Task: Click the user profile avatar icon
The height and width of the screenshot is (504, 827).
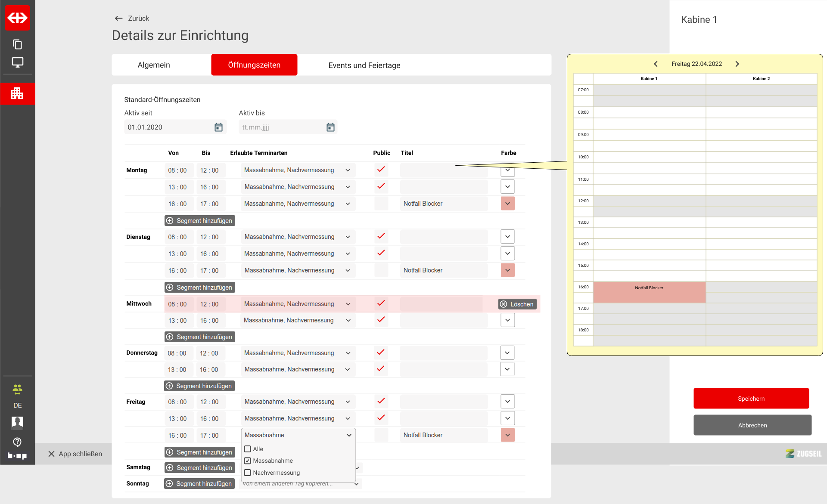Action: pyautogui.click(x=17, y=423)
